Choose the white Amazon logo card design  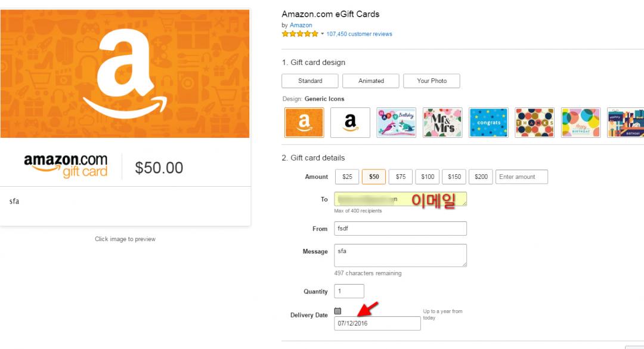click(x=350, y=122)
